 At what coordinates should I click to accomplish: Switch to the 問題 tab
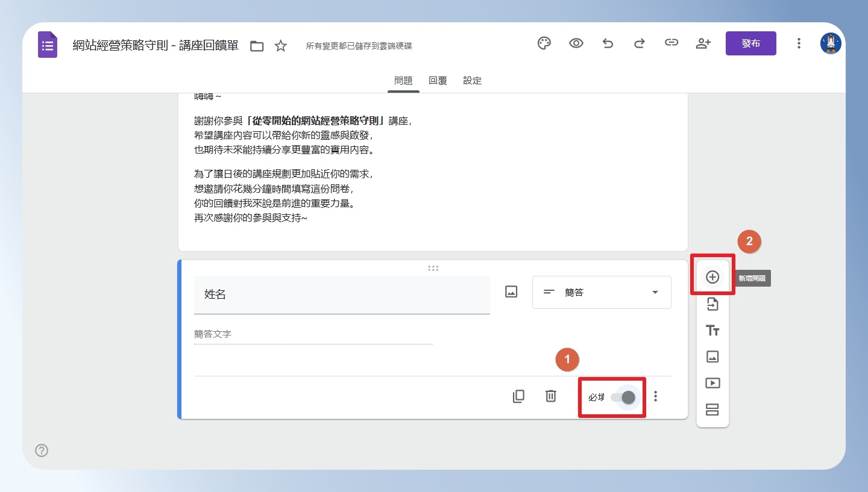coord(403,81)
